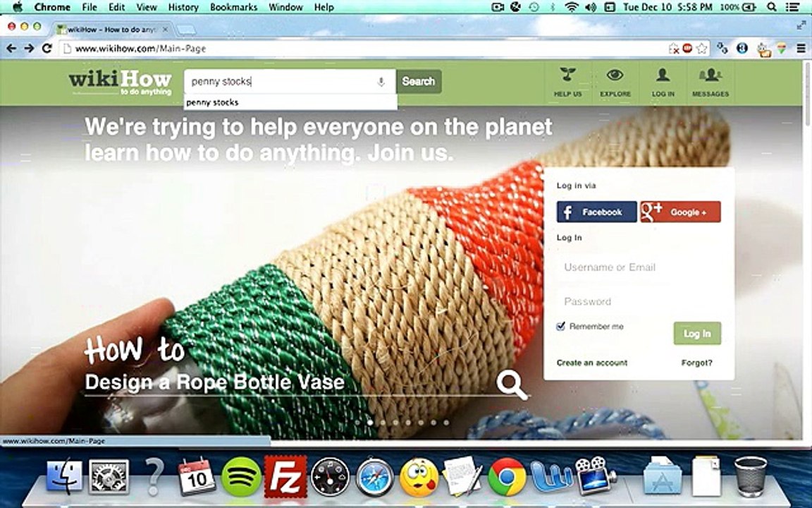
Task: Open the History menu
Action: (x=183, y=7)
